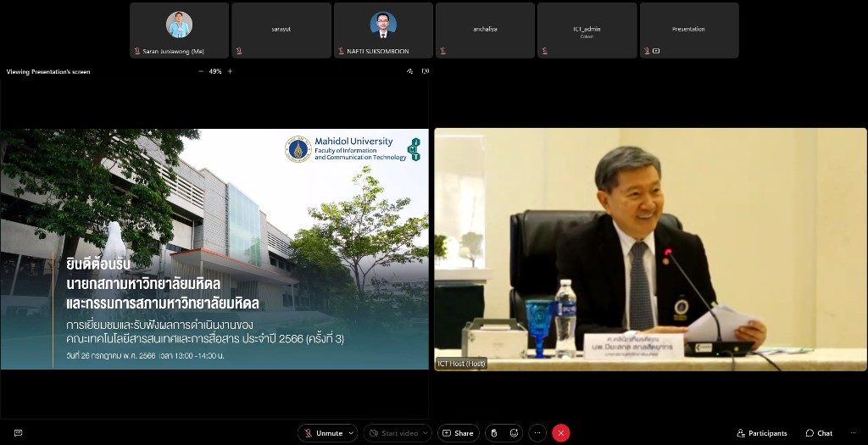Zoom in shared screen with plus icon
868x445 pixels.
(230, 71)
